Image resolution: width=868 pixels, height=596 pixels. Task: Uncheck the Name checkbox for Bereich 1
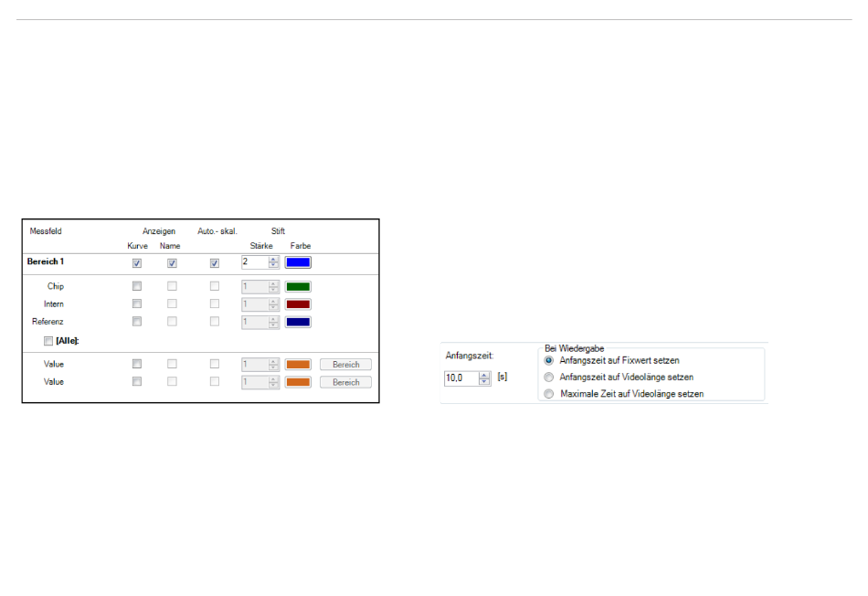(x=172, y=263)
